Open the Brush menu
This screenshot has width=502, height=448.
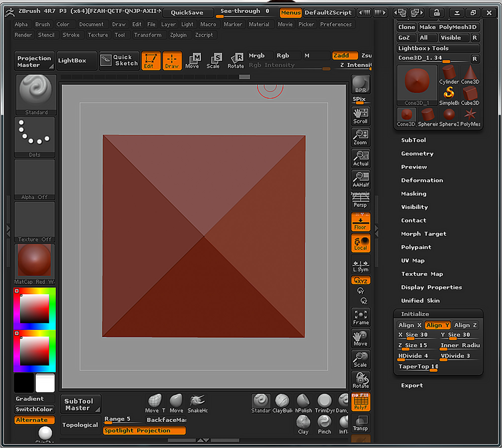[43, 24]
